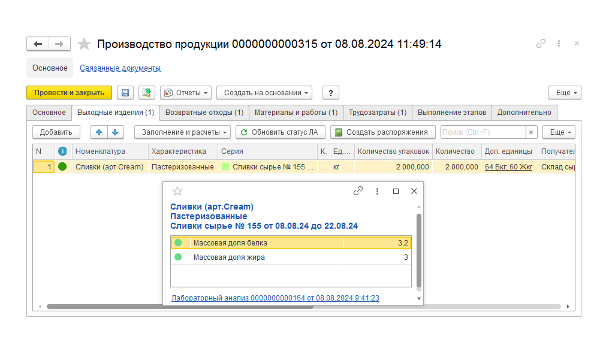Select the Массовая доля жира row
609x364 pixels.
(291, 257)
